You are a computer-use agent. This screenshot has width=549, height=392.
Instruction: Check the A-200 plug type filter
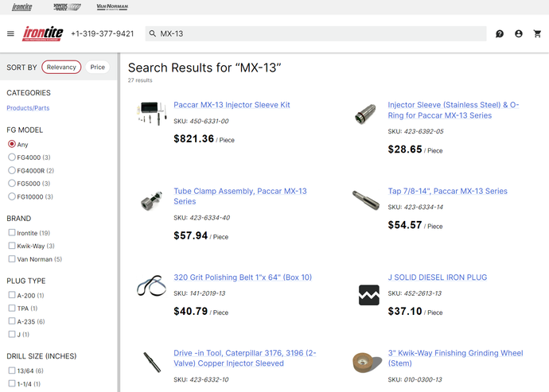12,295
